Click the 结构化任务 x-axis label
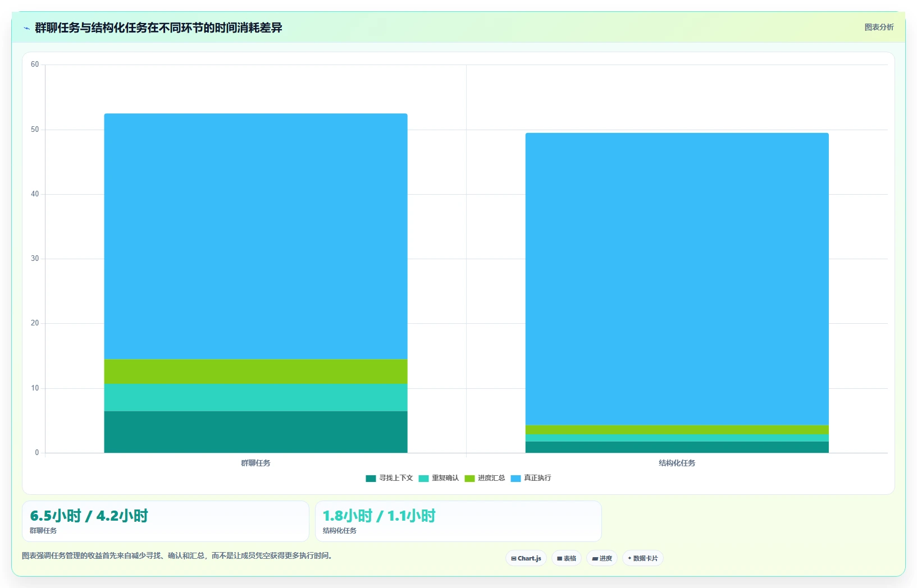 click(x=677, y=463)
